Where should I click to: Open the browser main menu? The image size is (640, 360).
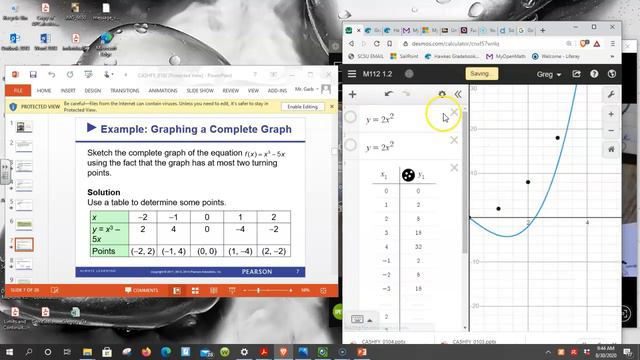[x=612, y=43]
